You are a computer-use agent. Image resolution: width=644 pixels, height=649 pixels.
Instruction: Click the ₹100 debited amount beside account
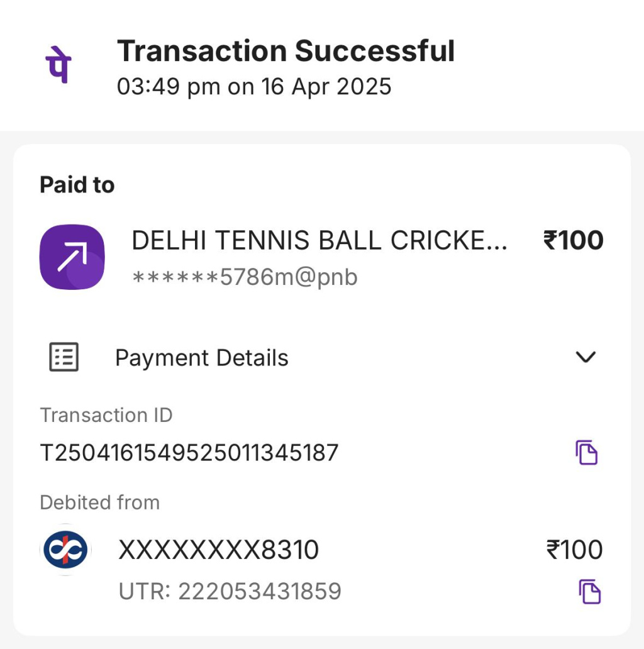coord(574,550)
